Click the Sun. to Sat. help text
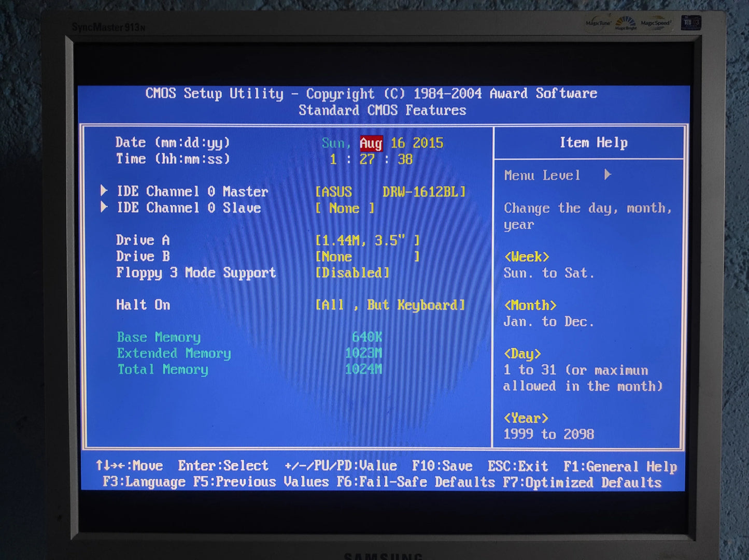This screenshot has width=749, height=560. tap(549, 273)
